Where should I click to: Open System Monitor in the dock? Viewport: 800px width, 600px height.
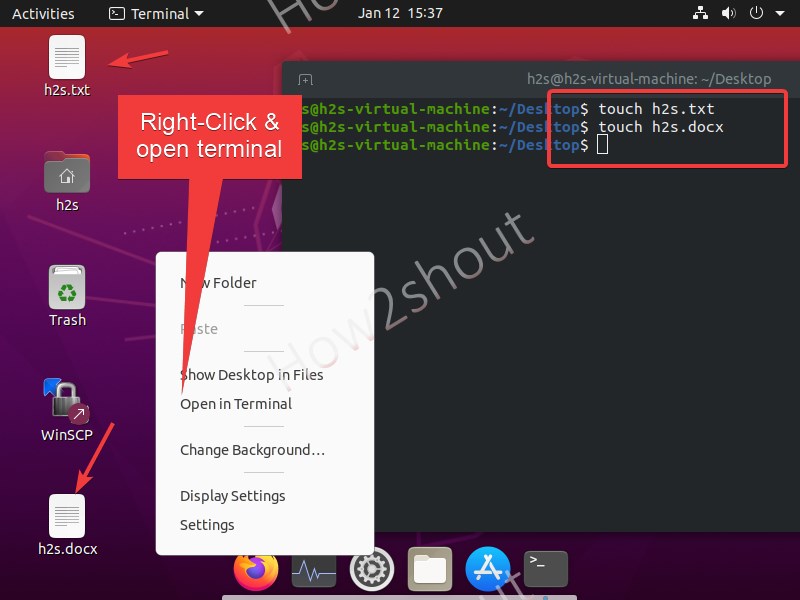coord(314,569)
